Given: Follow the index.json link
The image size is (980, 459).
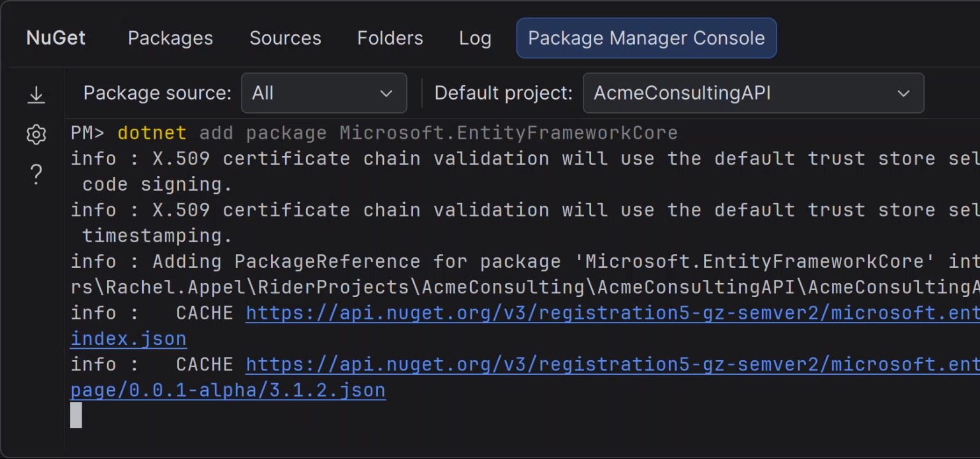Looking at the screenshot, I should click(x=128, y=339).
